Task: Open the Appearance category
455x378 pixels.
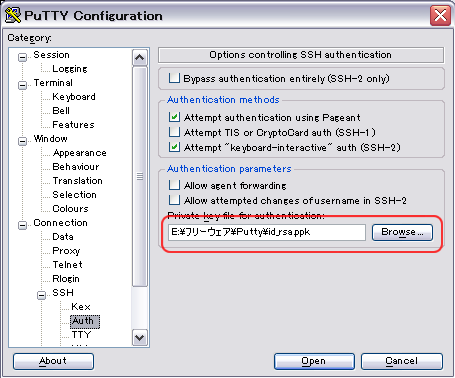Action: click(x=80, y=153)
